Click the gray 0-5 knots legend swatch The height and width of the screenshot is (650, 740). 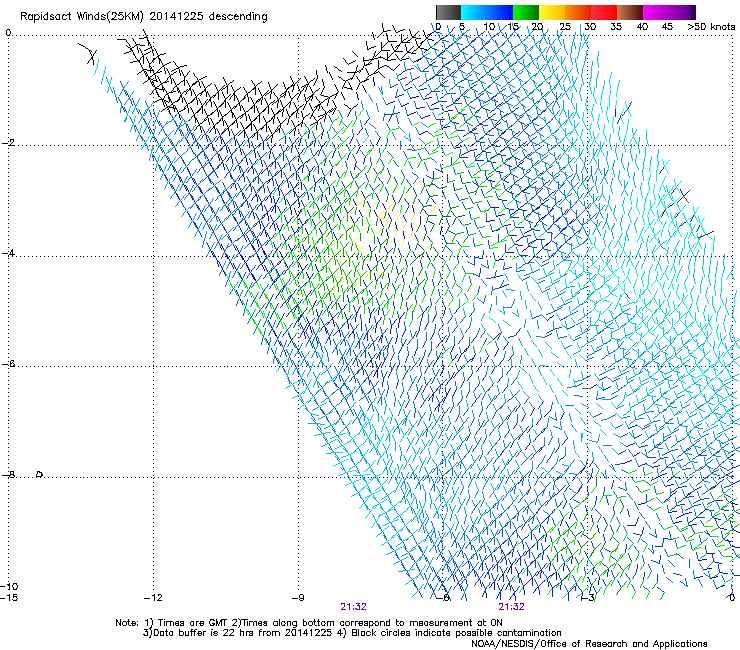coord(448,12)
